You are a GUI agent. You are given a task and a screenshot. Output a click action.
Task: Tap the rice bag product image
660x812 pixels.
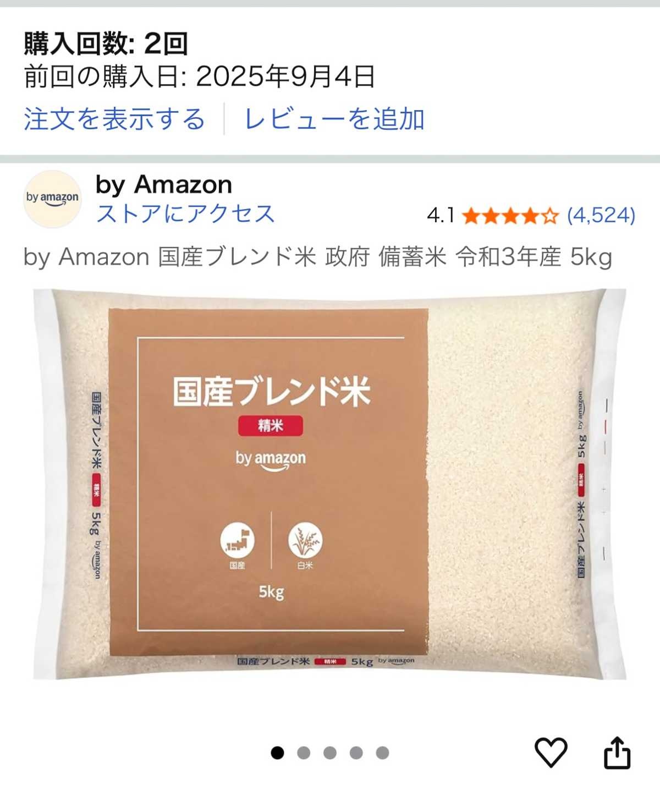[x=329, y=484]
